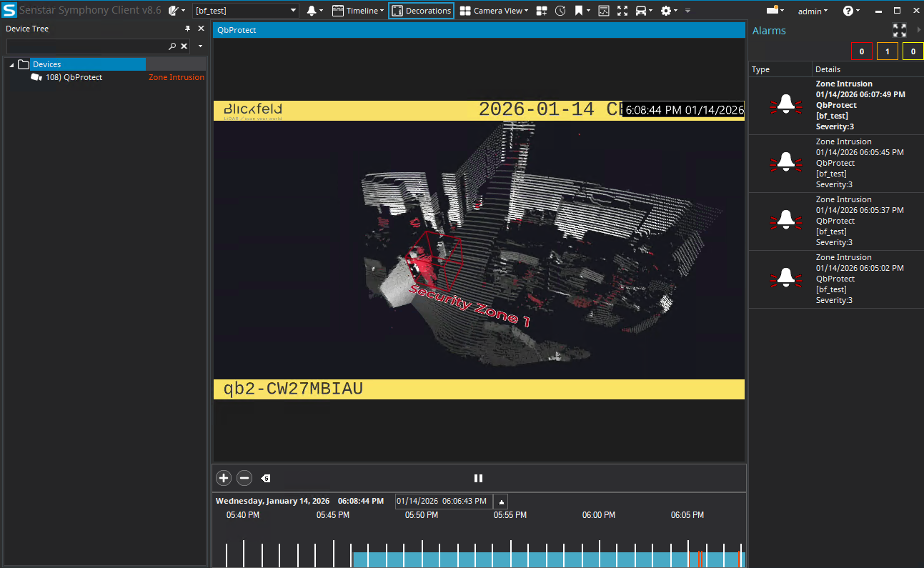924x568 pixels.
Task: Open the bf_test server dropdown
Action: pyautogui.click(x=294, y=11)
